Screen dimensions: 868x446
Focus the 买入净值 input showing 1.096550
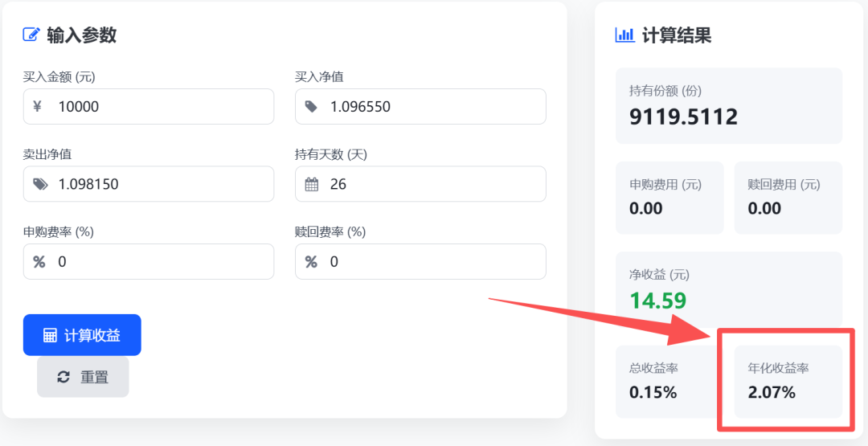click(x=434, y=106)
